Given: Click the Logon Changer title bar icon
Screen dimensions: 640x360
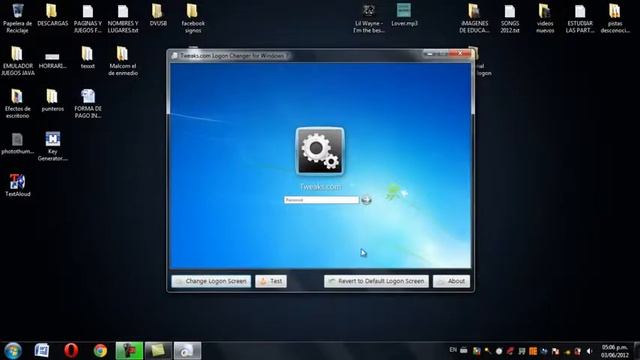Looking at the screenshot, I should (x=175, y=56).
